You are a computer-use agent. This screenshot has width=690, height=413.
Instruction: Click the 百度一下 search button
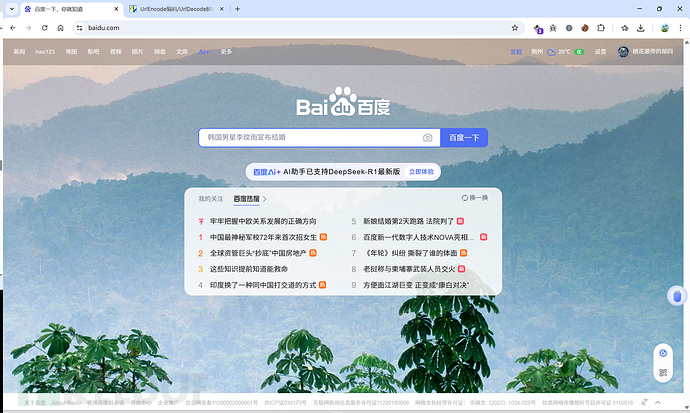[464, 138]
